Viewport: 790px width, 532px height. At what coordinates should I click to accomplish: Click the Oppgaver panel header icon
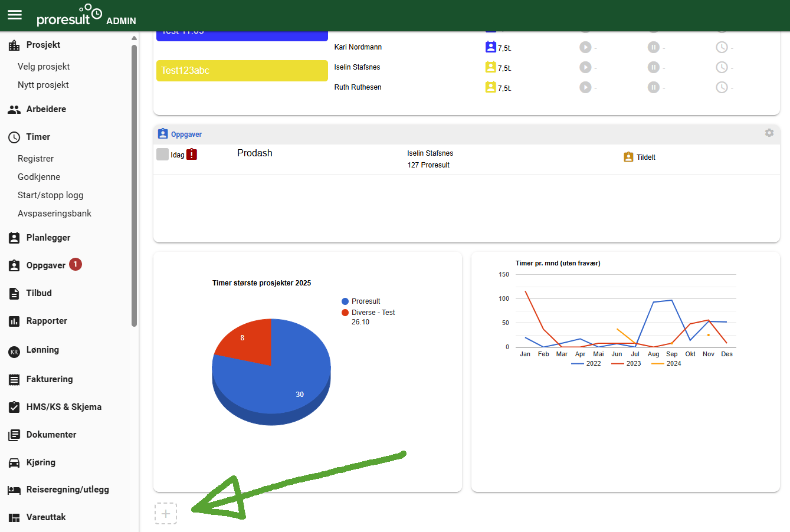[163, 134]
